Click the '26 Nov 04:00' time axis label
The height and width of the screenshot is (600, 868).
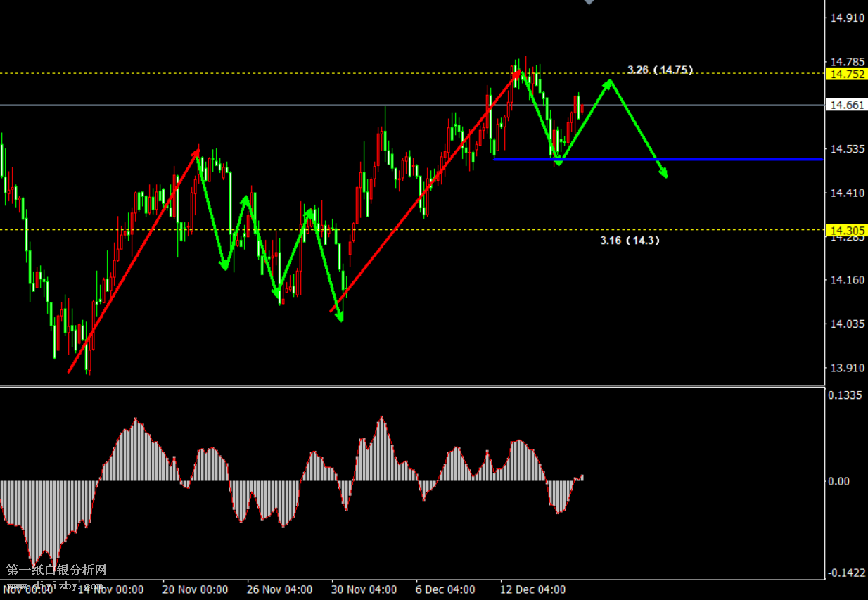click(x=279, y=589)
